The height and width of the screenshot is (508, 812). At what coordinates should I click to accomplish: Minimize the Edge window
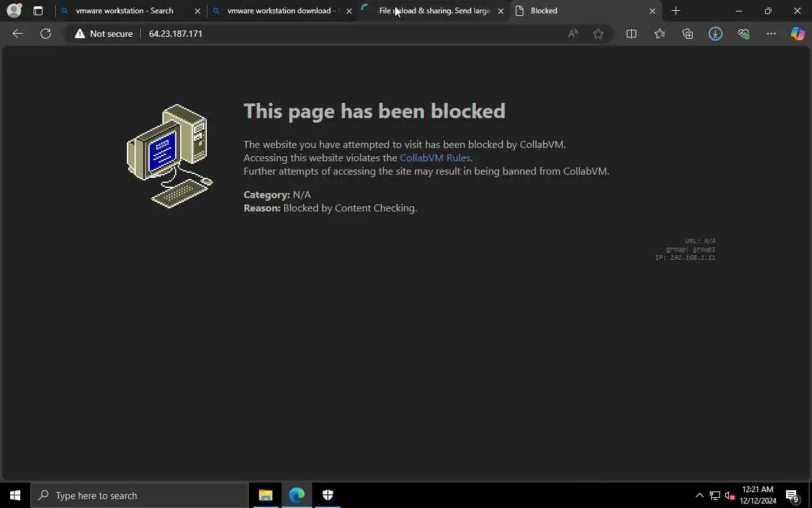click(x=739, y=11)
